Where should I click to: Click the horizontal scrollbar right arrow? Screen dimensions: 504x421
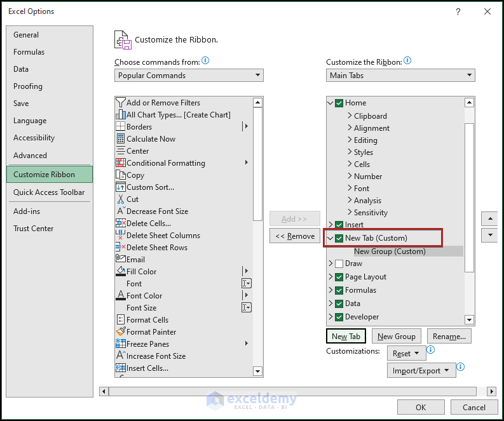click(491, 391)
